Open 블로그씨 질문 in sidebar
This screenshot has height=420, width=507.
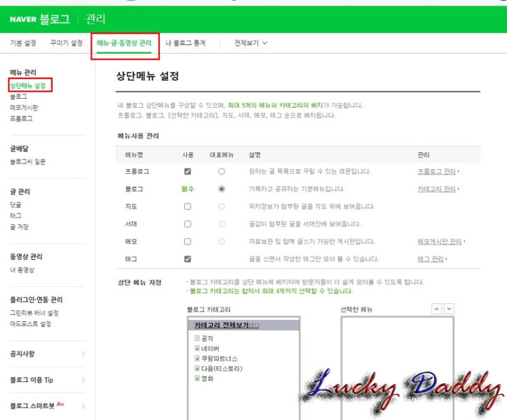(x=28, y=162)
